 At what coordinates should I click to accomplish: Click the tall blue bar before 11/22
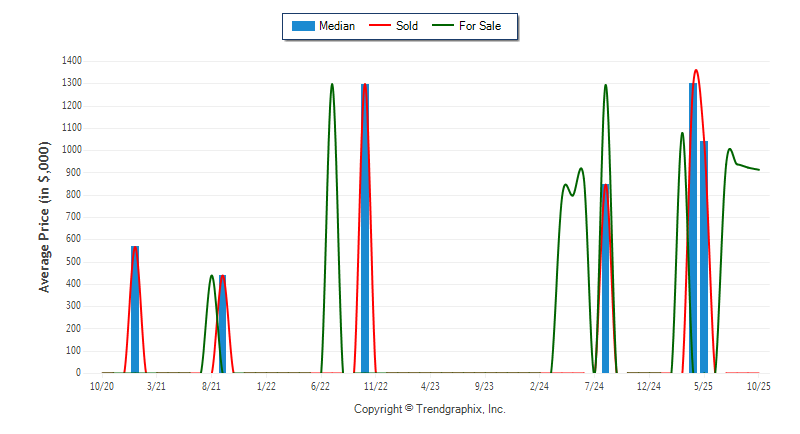pos(364,230)
